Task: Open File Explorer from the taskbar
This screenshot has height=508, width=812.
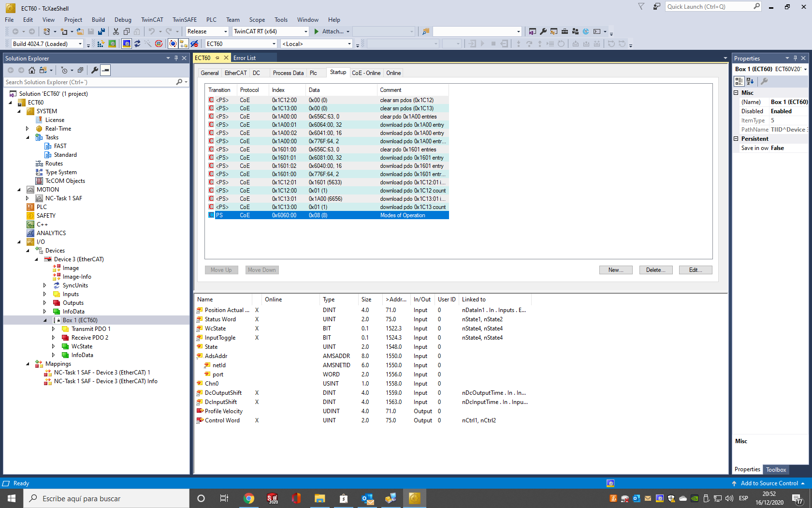Action: pyautogui.click(x=320, y=498)
